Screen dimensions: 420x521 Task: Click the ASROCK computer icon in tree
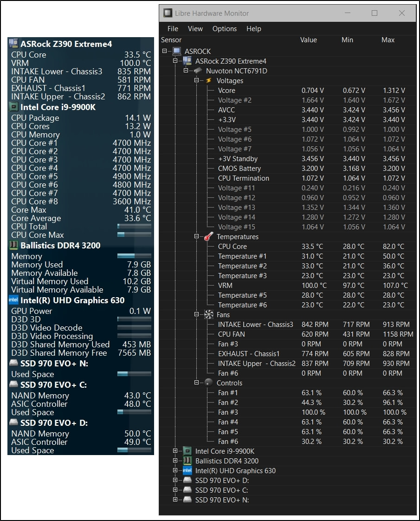(x=177, y=52)
